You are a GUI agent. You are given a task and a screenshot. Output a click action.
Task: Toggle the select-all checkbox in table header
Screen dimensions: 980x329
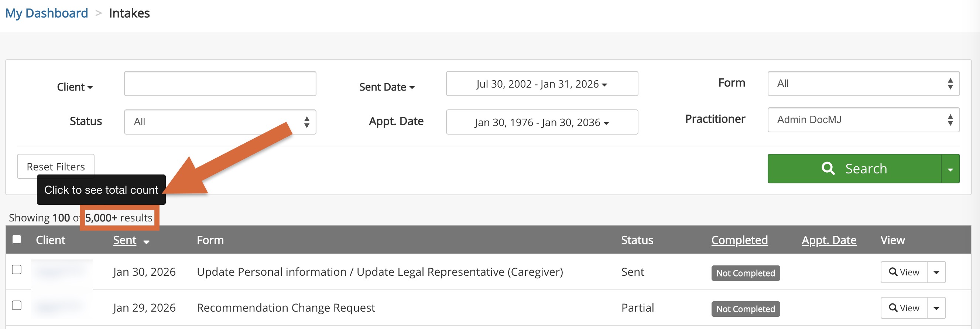tap(17, 239)
